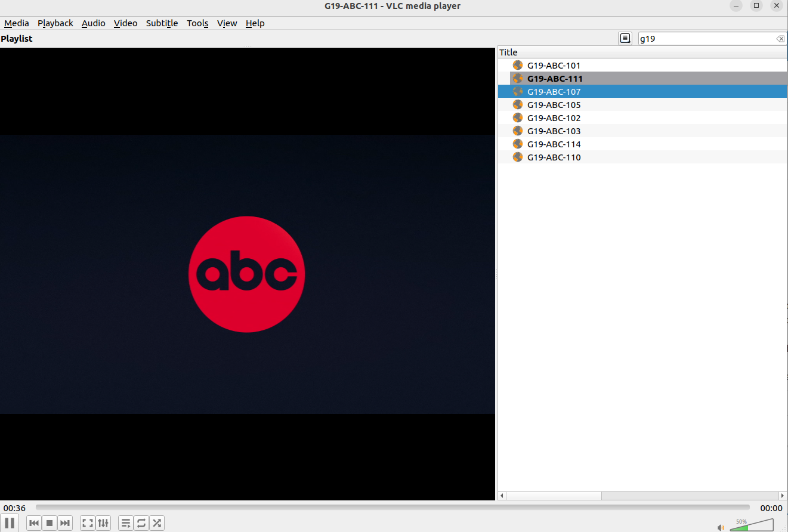The image size is (788, 532).
Task: Click the horizontal scrollbar right arrow
Action: [x=783, y=496]
